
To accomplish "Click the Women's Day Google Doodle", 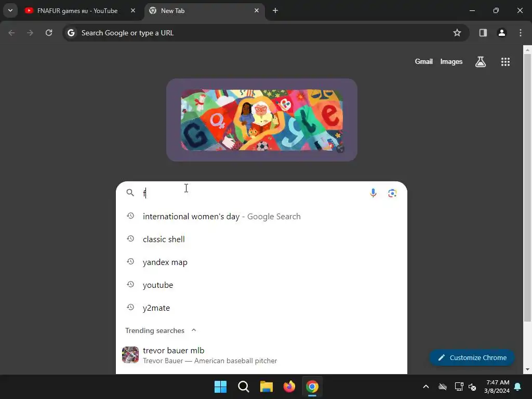I will tap(262, 120).
